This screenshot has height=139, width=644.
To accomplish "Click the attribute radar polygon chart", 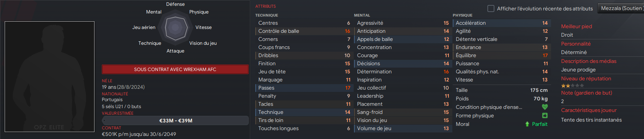I will coord(176,27).
